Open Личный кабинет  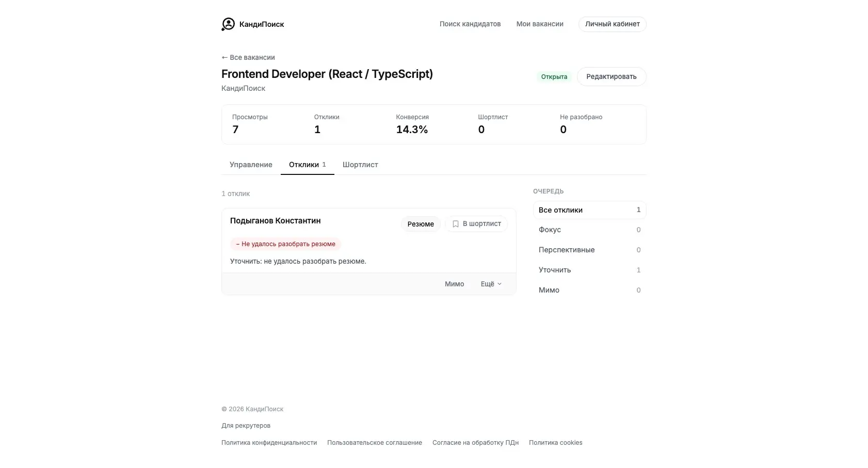click(x=613, y=24)
